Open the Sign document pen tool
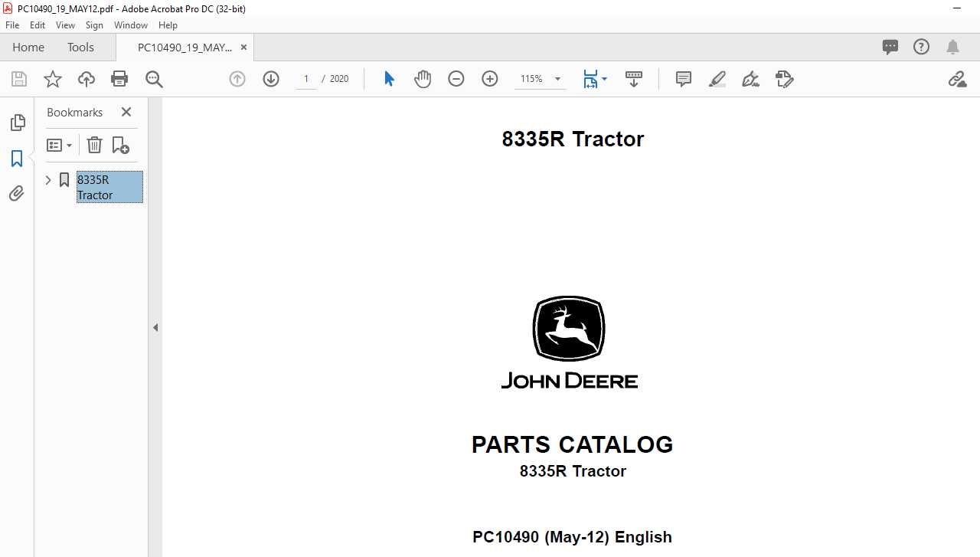Image resolution: width=980 pixels, height=557 pixels. (750, 79)
